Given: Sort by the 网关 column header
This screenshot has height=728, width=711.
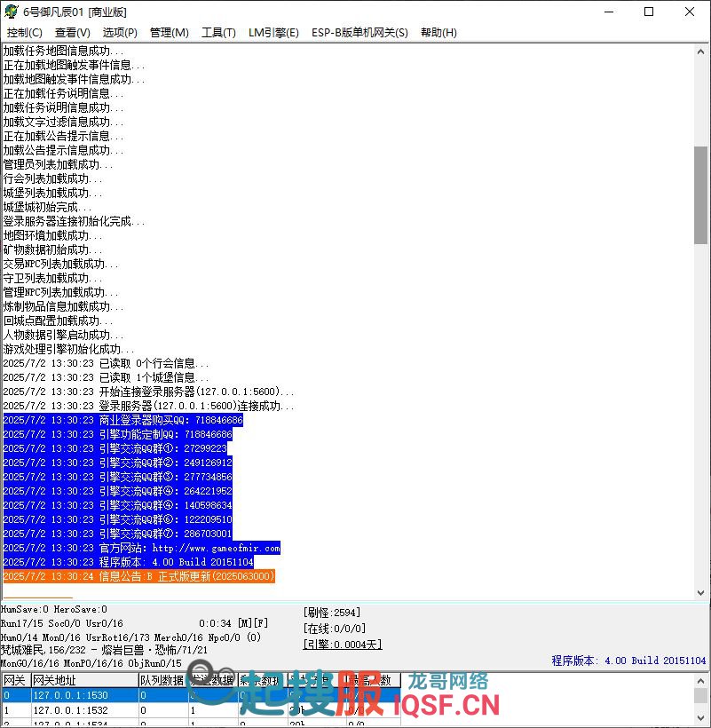Looking at the screenshot, I should [15, 680].
